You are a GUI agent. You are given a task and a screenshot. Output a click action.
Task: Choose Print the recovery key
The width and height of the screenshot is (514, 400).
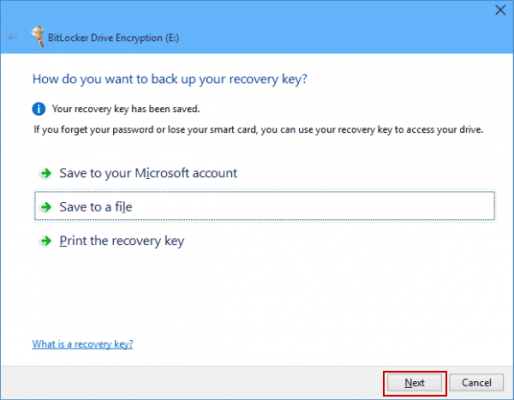(122, 241)
